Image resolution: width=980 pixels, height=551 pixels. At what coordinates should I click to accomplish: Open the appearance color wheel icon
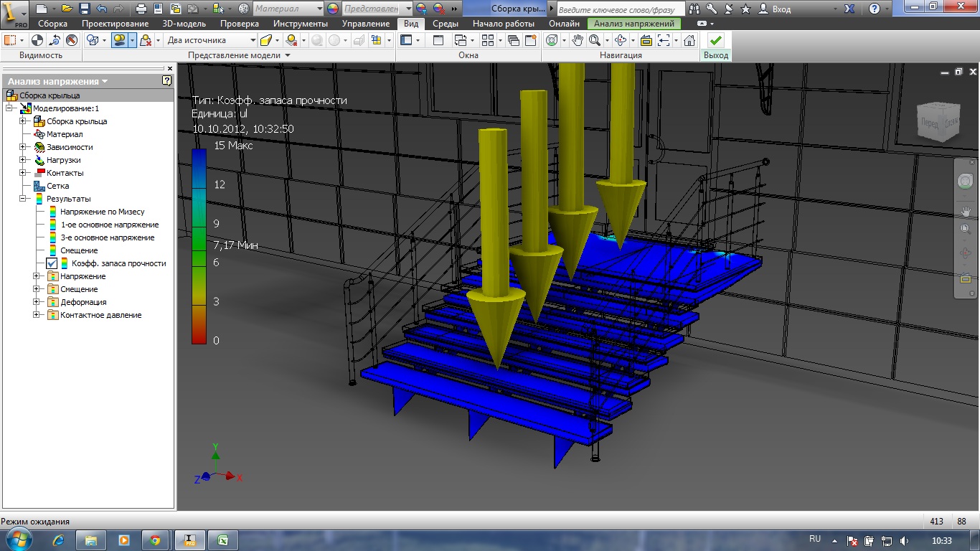pyautogui.click(x=332, y=9)
